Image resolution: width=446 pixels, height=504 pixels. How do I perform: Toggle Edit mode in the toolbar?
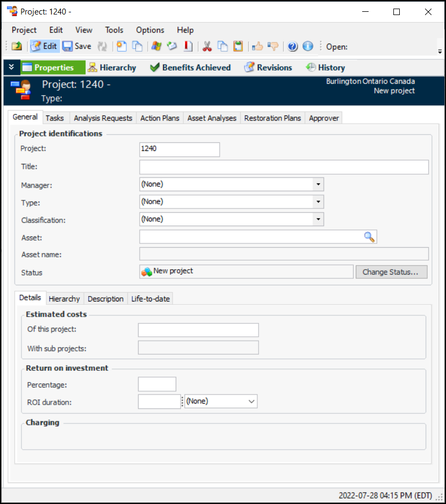[x=44, y=46]
